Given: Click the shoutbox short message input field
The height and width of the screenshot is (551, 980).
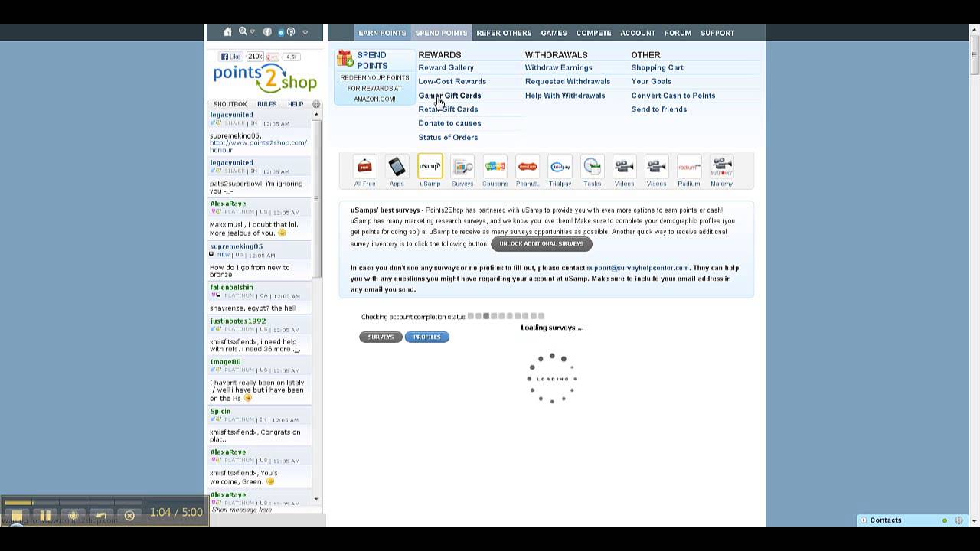Looking at the screenshot, I should tap(260, 510).
